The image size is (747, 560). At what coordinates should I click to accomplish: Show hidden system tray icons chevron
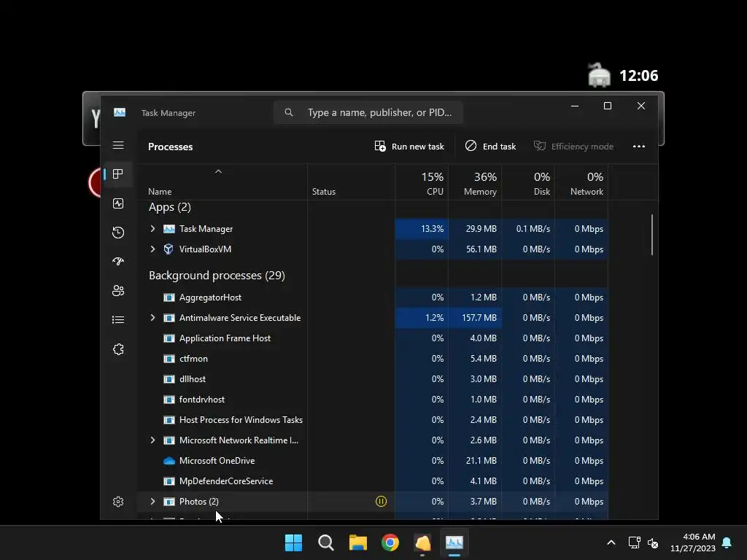(611, 542)
